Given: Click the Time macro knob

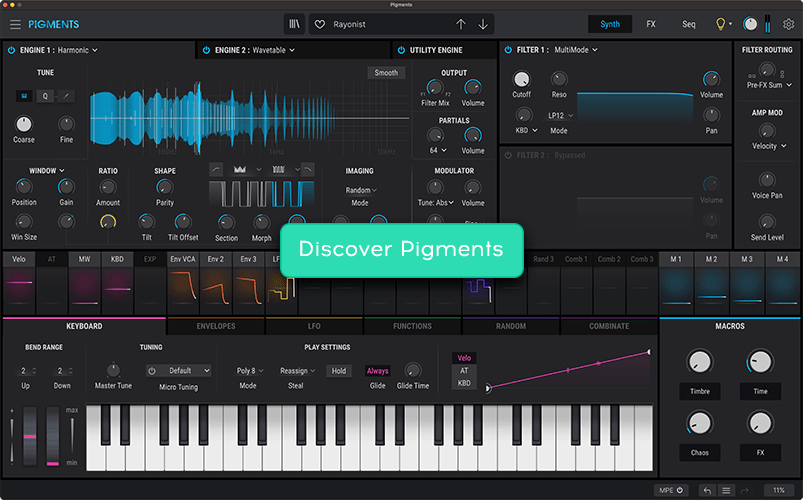Looking at the screenshot, I should [x=760, y=362].
